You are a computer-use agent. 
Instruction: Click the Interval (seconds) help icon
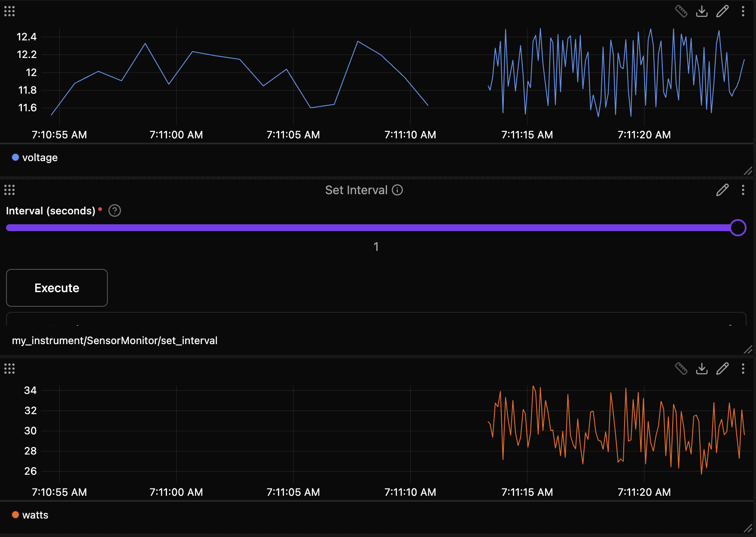[115, 211]
